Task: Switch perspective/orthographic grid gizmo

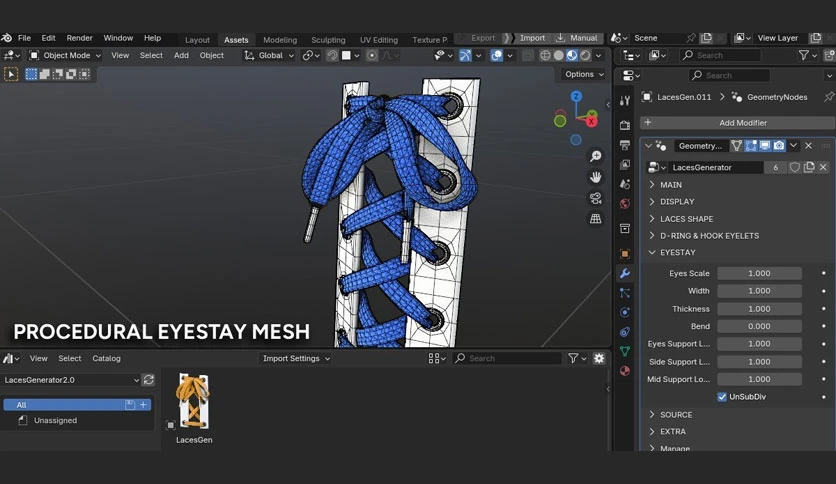Action: [x=596, y=219]
